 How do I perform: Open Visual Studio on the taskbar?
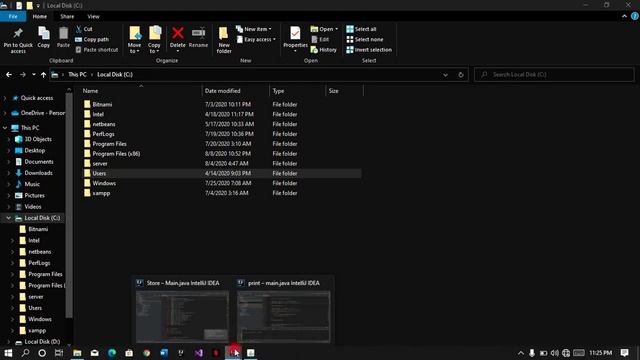click(198, 353)
